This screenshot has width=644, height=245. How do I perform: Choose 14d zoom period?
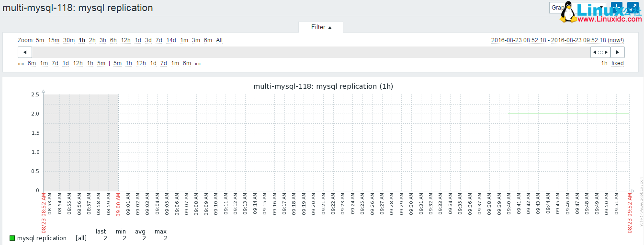point(171,40)
